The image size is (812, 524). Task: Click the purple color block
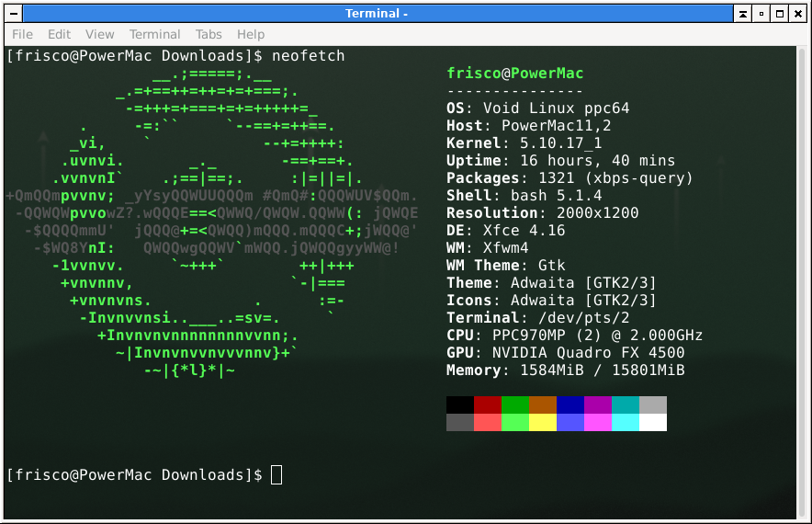click(x=598, y=404)
